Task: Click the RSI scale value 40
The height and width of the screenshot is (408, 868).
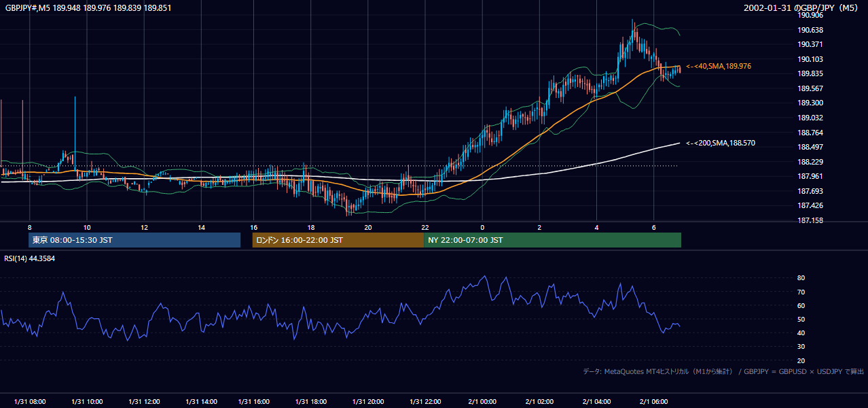Action: click(801, 333)
